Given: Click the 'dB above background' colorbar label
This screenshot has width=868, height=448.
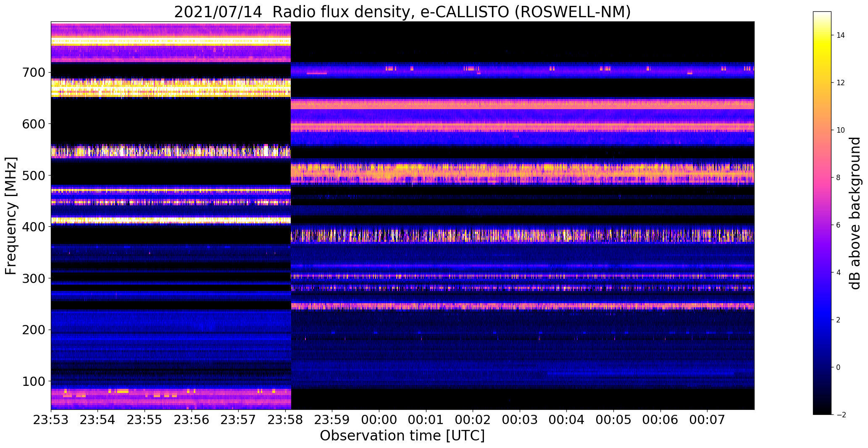Looking at the screenshot, I should (x=855, y=213).
